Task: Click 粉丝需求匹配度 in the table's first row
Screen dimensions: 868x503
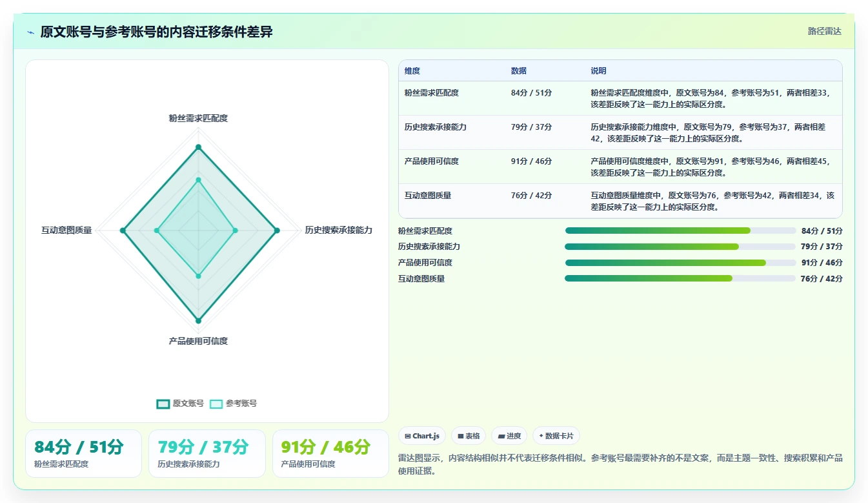Action: pos(432,93)
